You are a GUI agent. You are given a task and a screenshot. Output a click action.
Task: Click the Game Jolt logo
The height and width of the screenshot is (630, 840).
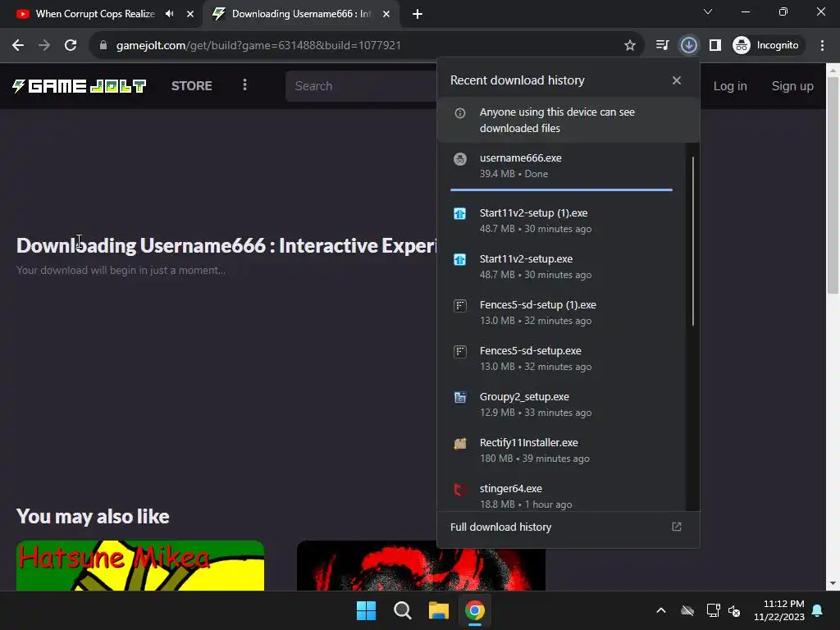pos(79,85)
